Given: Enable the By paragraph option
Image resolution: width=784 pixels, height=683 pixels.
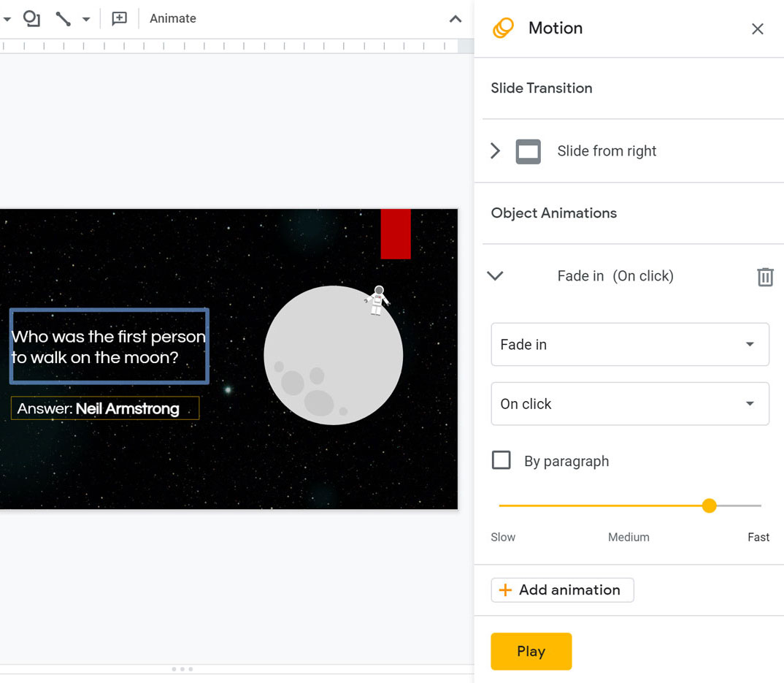Looking at the screenshot, I should [501, 460].
